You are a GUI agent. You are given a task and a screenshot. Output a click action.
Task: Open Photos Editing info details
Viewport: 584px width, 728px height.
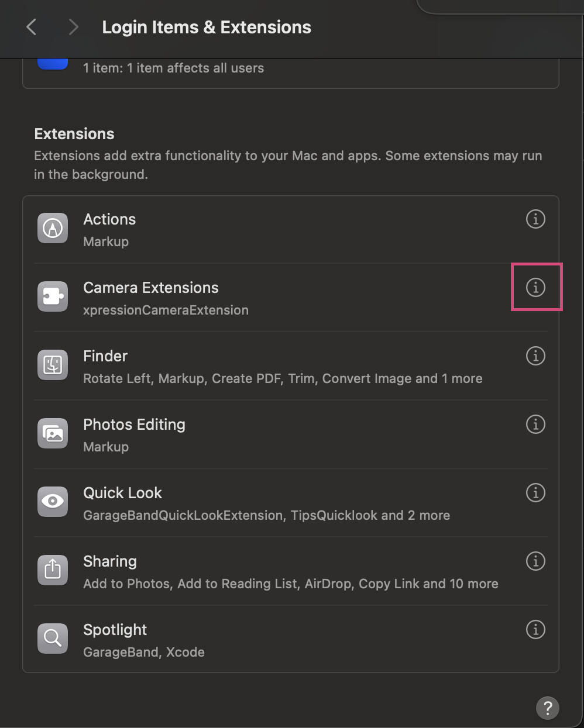(x=535, y=424)
